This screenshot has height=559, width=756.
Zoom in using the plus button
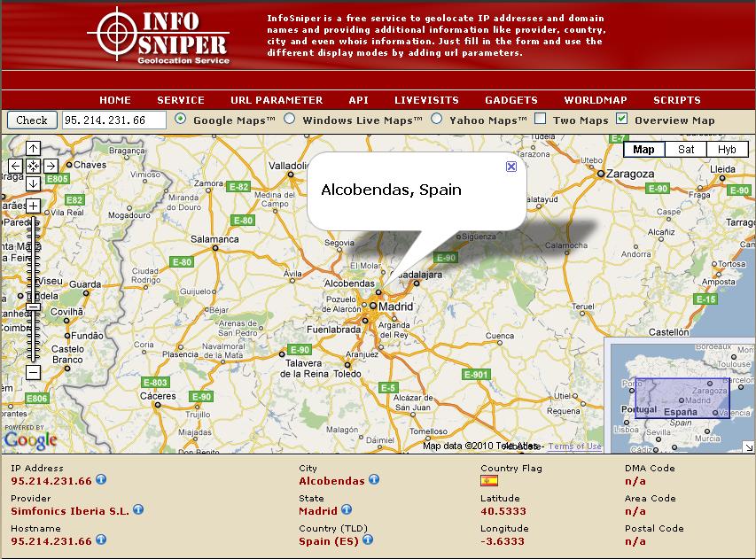33,206
